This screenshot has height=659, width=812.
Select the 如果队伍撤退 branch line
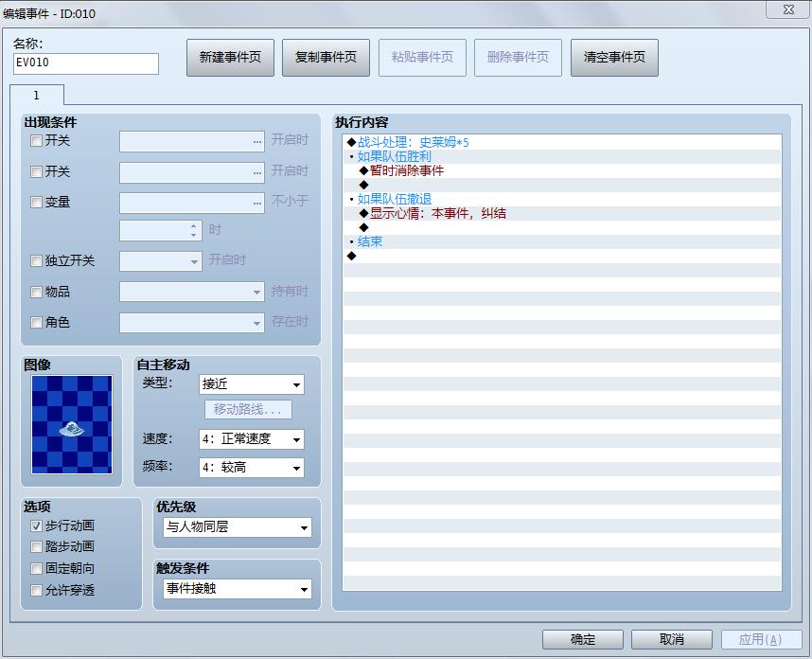click(562, 199)
